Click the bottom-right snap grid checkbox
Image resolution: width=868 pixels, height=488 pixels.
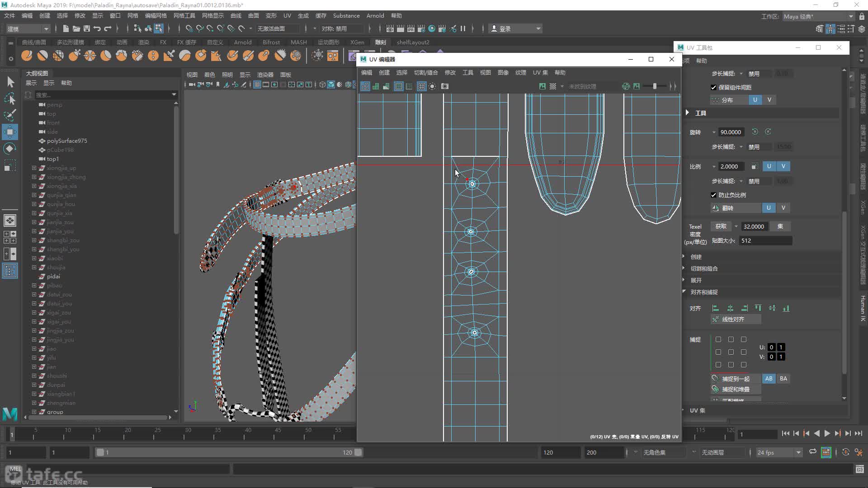tap(744, 365)
